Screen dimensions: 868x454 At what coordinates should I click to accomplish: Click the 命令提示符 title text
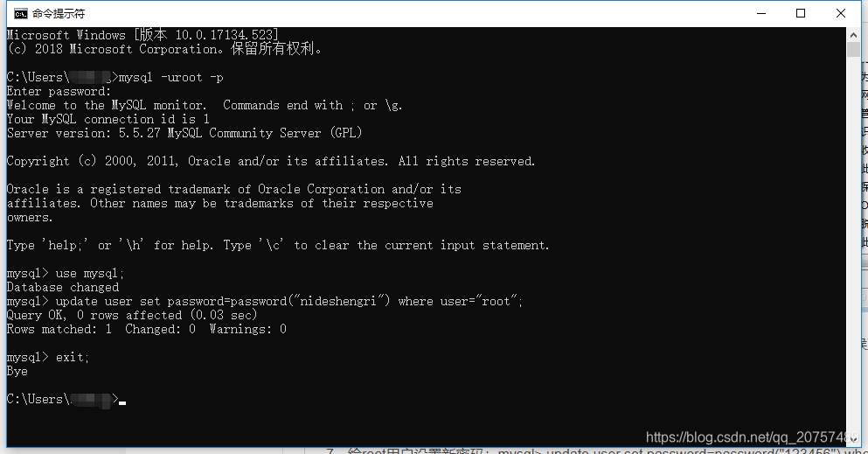click(59, 14)
